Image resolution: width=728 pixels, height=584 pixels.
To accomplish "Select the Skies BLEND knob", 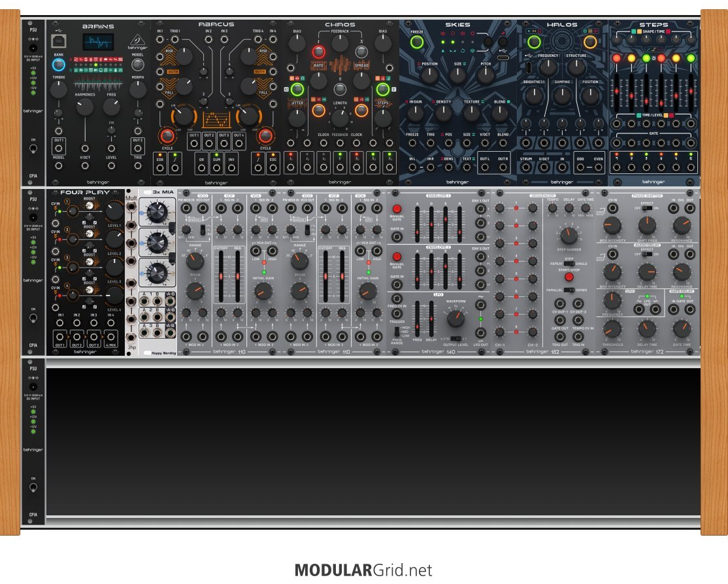I will pos(499,113).
